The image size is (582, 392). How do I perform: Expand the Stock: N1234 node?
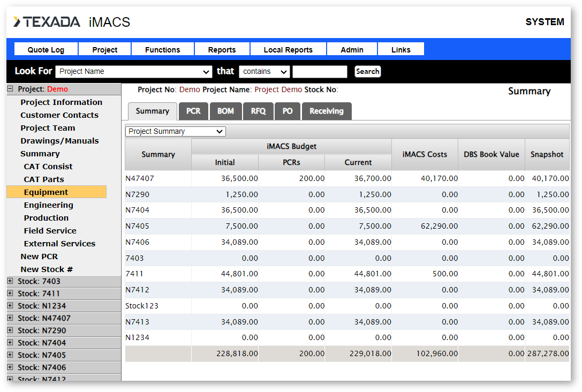tap(10, 305)
